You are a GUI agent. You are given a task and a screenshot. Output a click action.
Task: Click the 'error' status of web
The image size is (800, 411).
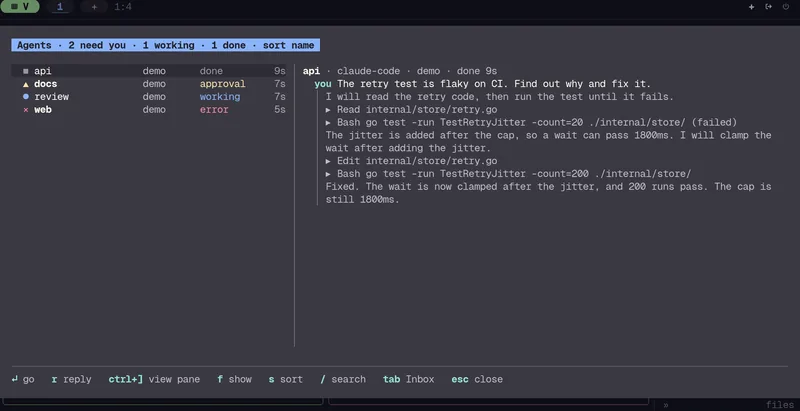(214, 110)
